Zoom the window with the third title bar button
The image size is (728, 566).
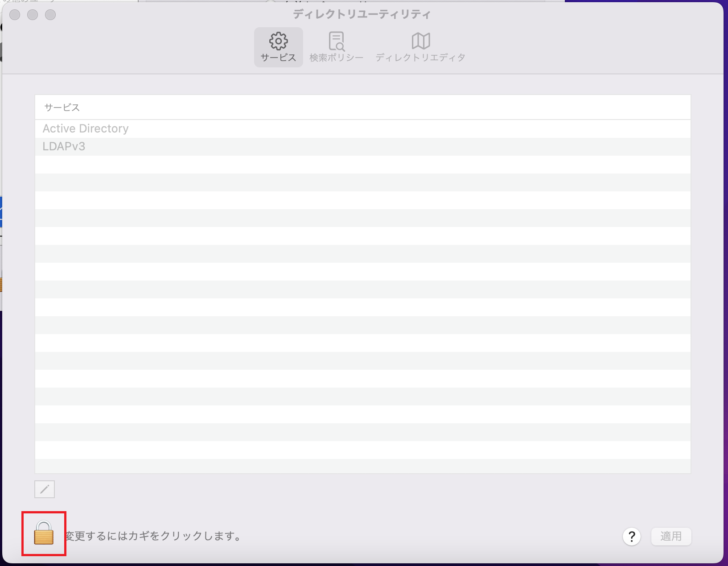(50, 15)
